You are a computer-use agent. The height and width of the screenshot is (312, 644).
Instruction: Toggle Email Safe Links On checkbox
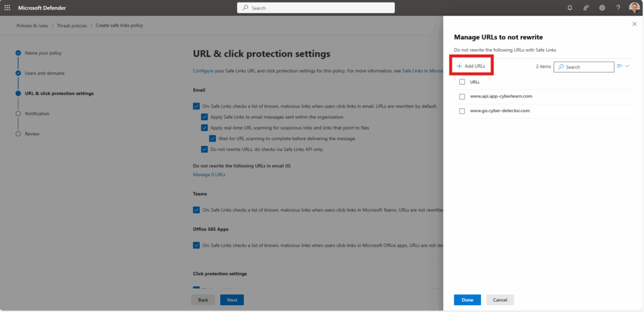(196, 106)
